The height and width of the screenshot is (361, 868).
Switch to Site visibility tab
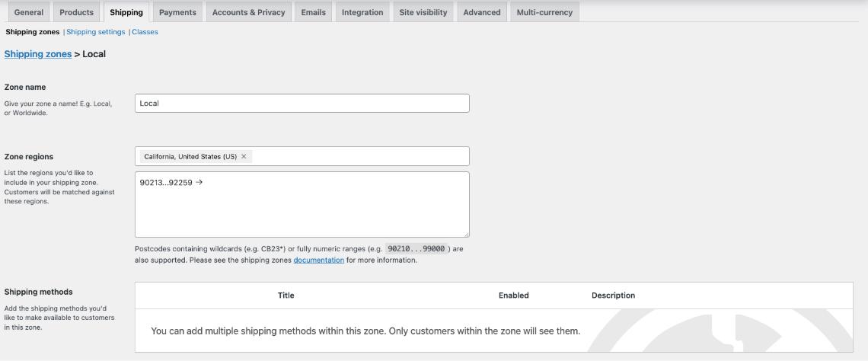pyautogui.click(x=423, y=12)
